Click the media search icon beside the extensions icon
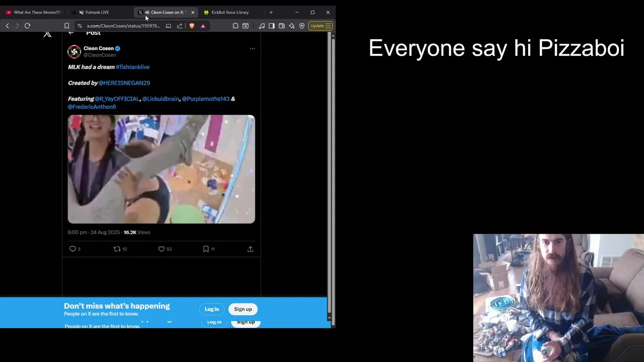The width and height of the screenshot is (644, 362). click(246, 26)
